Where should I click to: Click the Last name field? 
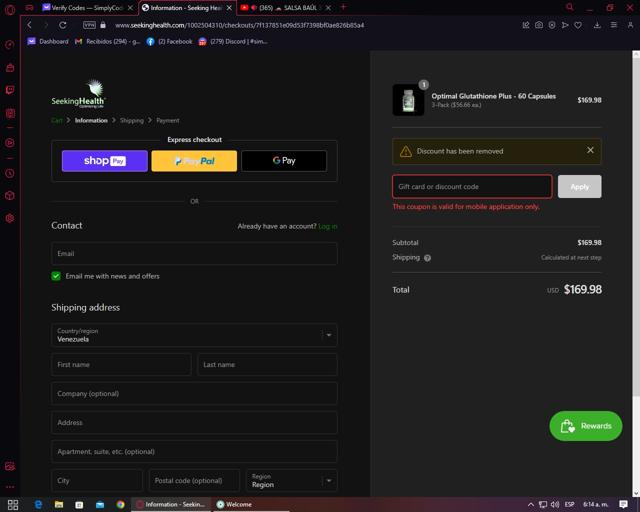[267, 365]
